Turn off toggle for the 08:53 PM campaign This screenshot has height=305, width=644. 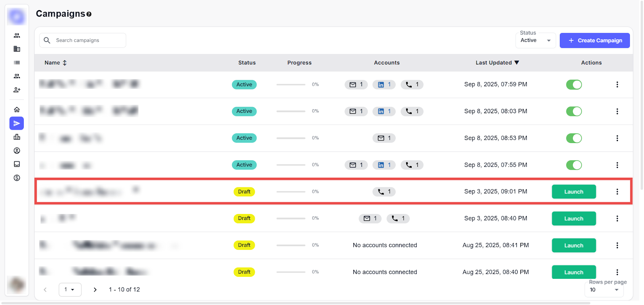[x=574, y=138]
